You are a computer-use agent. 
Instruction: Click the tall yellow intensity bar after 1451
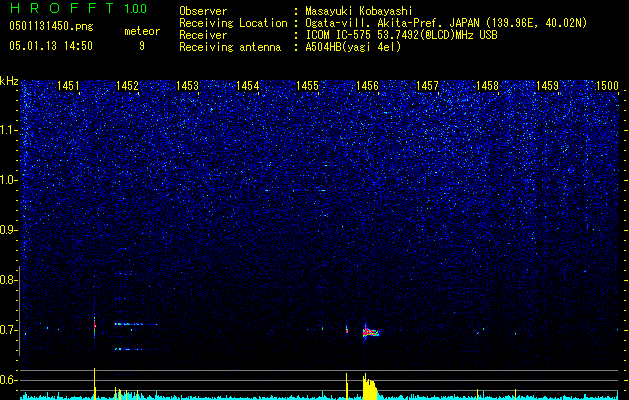pos(95,384)
